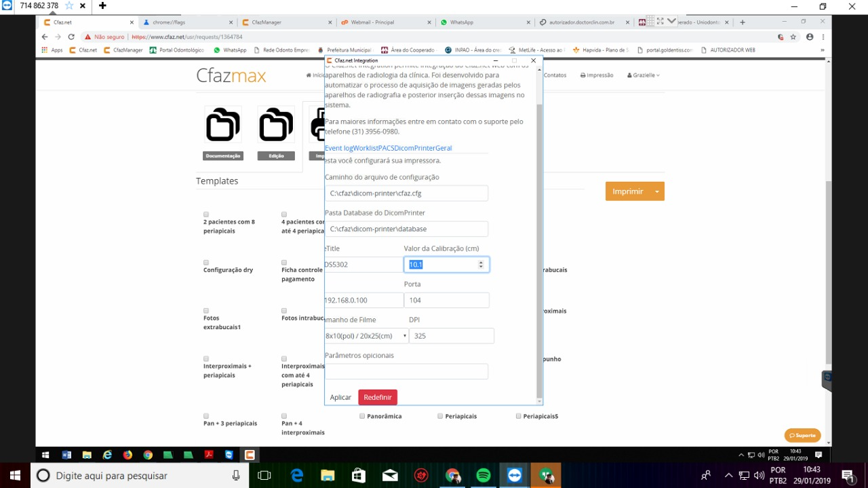Open the Edição folder icon
This screenshot has height=488, width=868.
(276, 125)
